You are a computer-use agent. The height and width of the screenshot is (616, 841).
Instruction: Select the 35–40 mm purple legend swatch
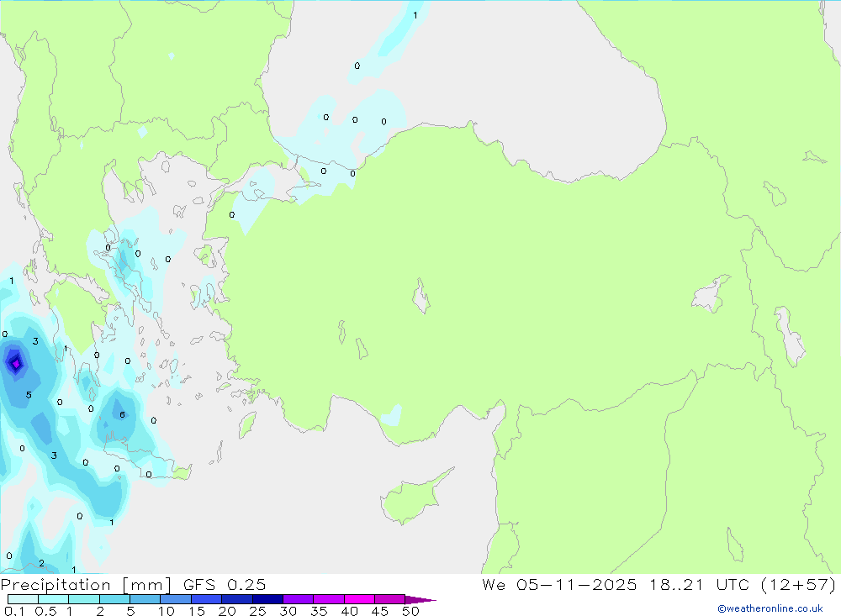point(328,599)
